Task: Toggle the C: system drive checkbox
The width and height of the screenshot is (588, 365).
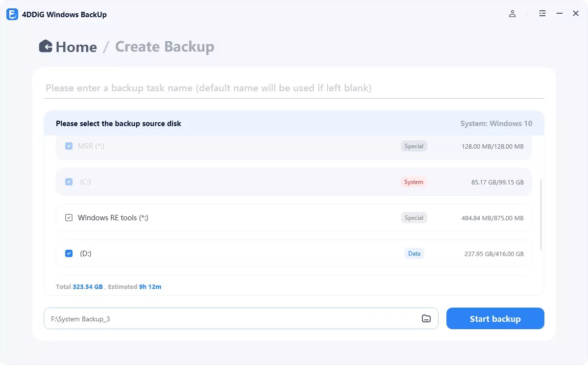Action: [x=69, y=182]
